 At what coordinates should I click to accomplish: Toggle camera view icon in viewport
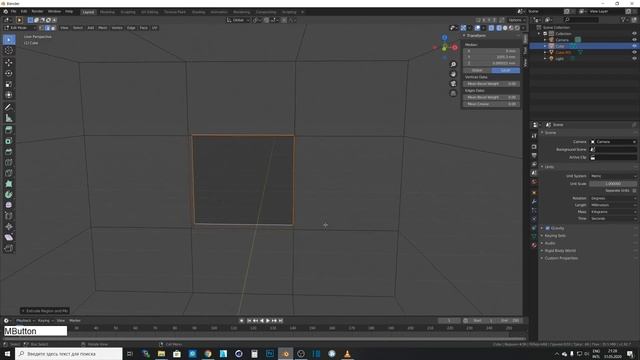point(453,84)
